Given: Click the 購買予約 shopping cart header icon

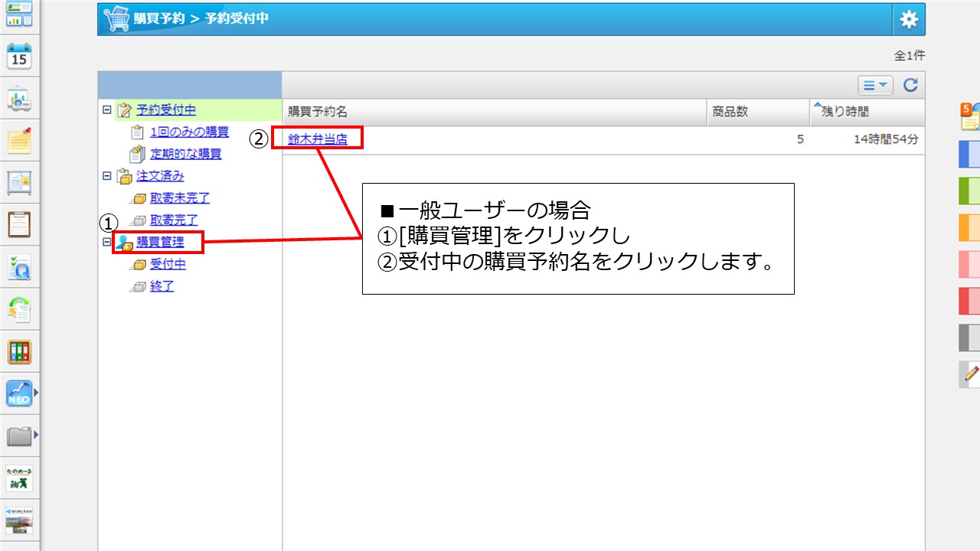Looking at the screenshot, I should (116, 18).
